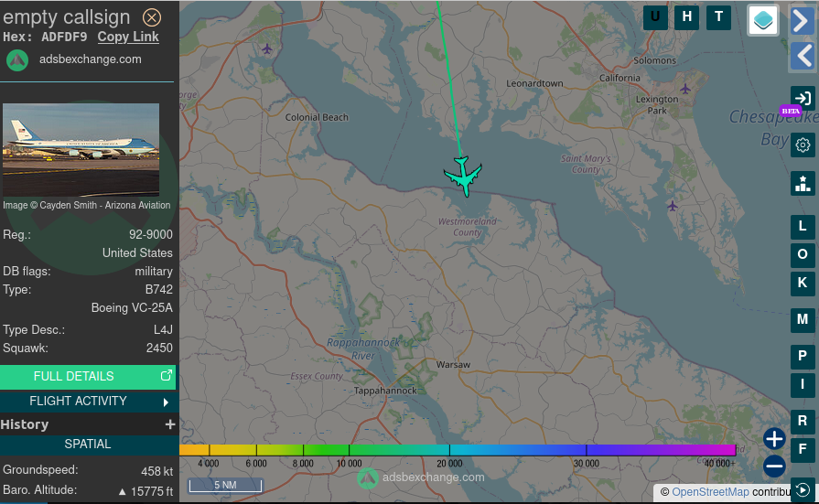Open FULL DETAILS for the aircraft
The height and width of the screenshot is (504, 819).
[x=88, y=376]
